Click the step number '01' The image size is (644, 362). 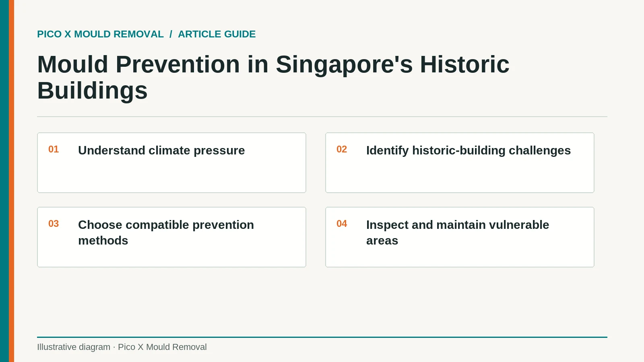click(54, 149)
